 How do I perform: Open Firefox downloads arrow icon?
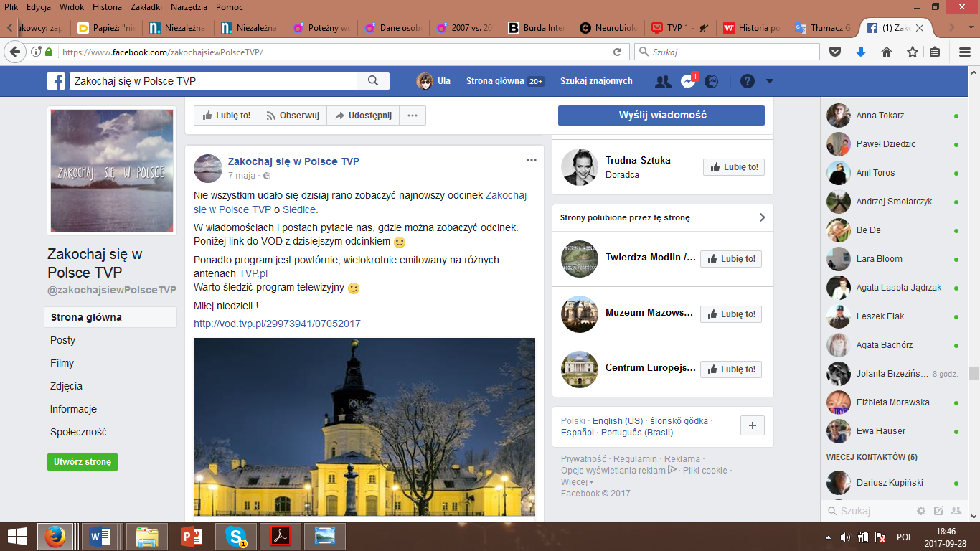[861, 52]
